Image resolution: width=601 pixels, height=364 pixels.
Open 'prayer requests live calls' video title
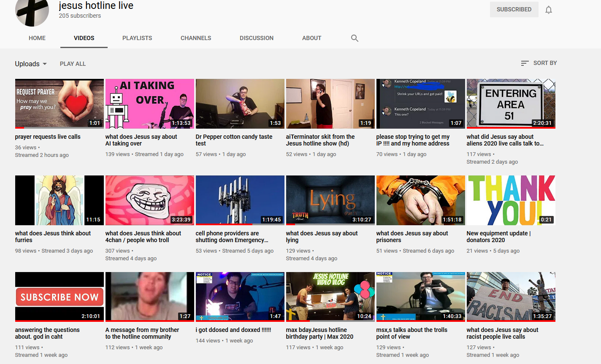click(x=48, y=137)
